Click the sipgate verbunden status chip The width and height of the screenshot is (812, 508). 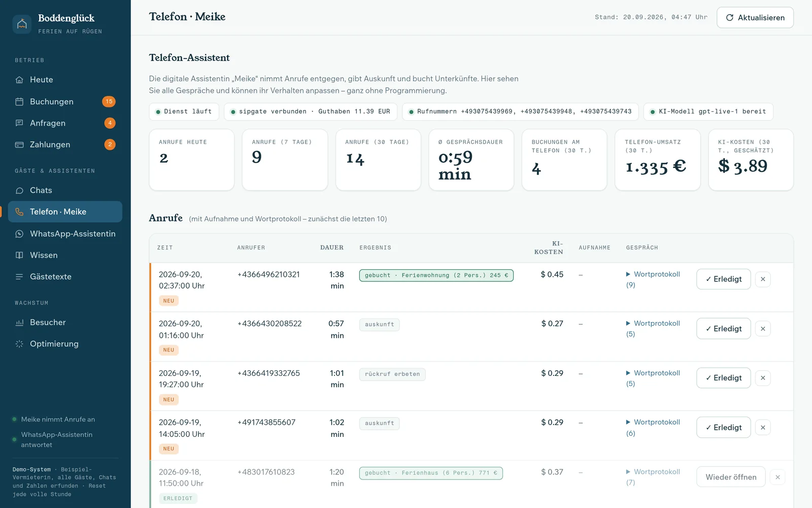pyautogui.click(x=311, y=112)
